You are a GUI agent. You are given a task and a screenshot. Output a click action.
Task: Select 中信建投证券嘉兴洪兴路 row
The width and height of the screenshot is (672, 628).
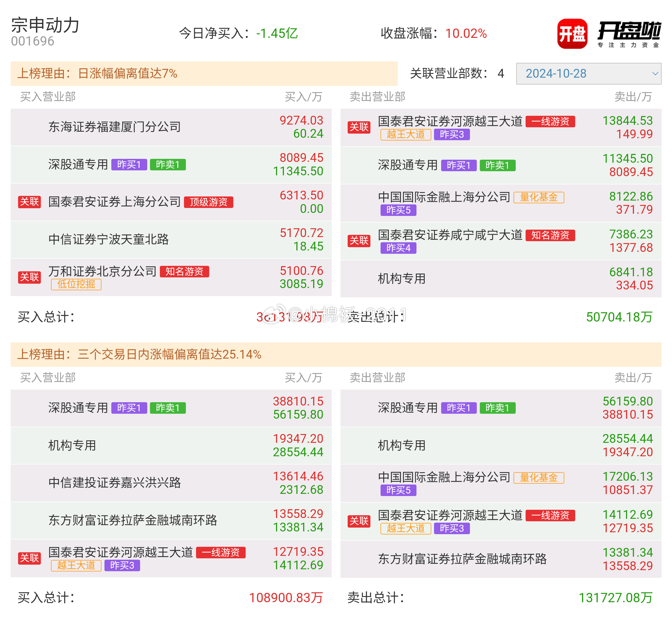171,483
